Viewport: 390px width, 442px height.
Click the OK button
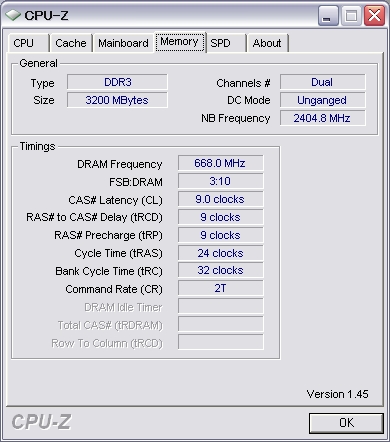click(346, 423)
